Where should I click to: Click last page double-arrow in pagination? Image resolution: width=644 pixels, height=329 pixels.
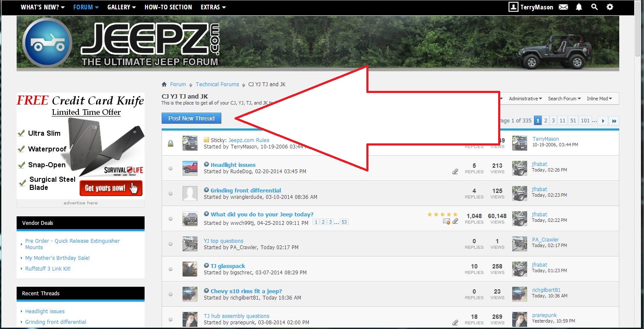614,121
